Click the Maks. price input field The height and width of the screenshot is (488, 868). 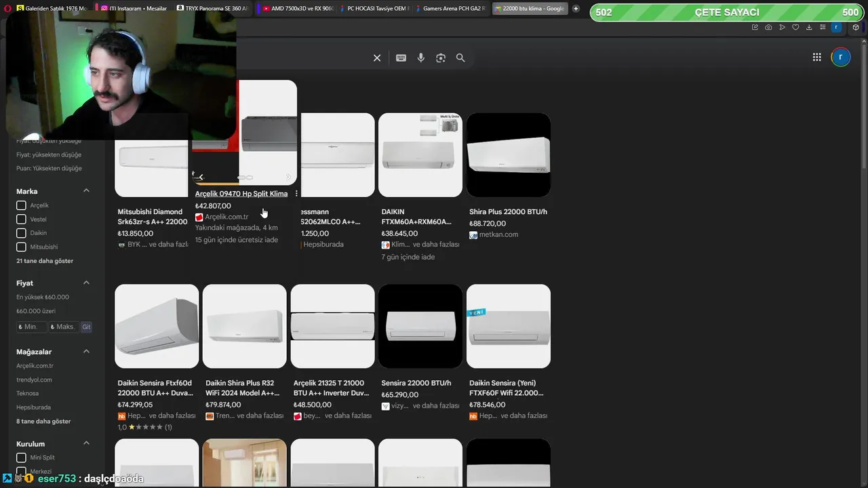(x=64, y=327)
